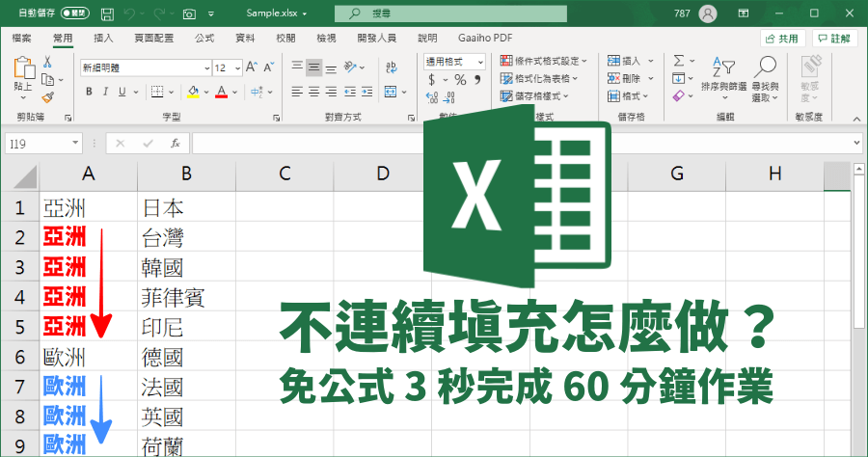Image resolution: width=868 pixels, height=457 pixels.
Task: Click the 共用 share button
Action: tap(782, 39)
